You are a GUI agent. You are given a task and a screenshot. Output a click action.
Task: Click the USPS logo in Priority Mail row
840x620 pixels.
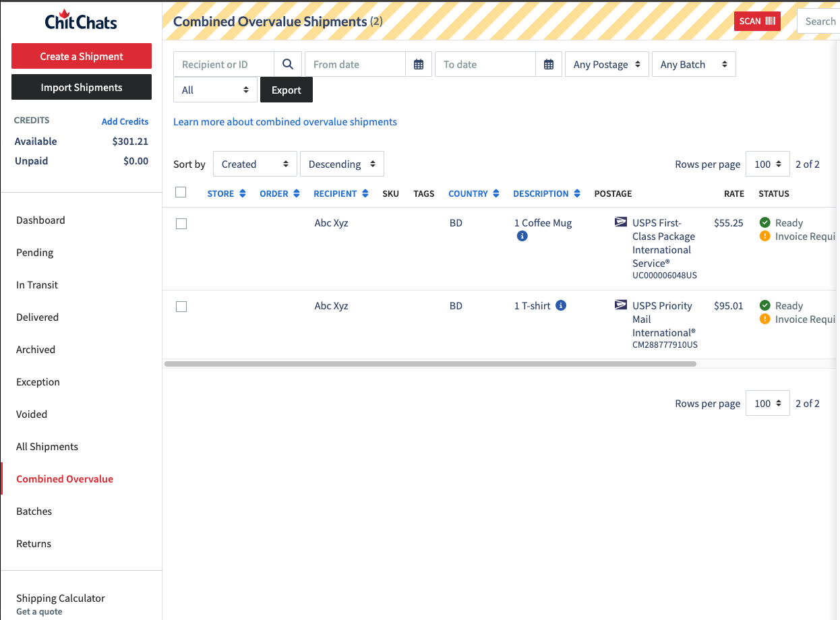[x=621, y=305]
